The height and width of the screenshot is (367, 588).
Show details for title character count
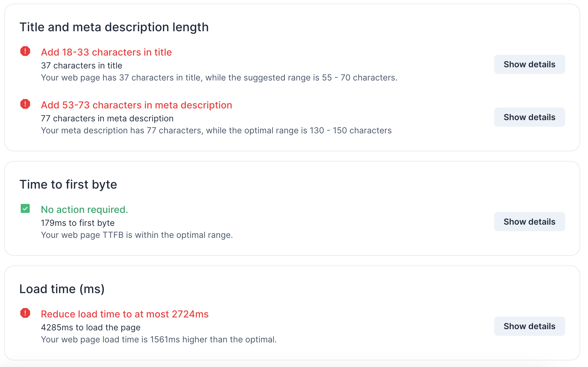point(529,64)
